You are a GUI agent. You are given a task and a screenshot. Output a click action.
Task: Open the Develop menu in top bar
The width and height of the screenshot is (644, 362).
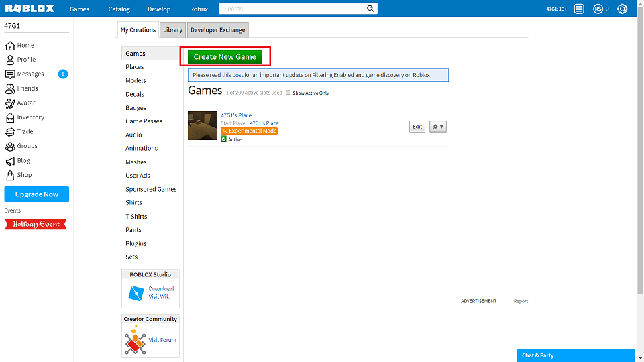[x=159, y=9]
